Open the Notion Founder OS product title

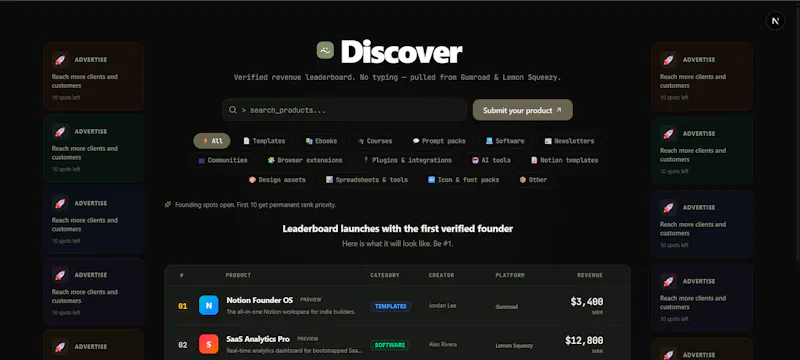[x=260, y=300]
